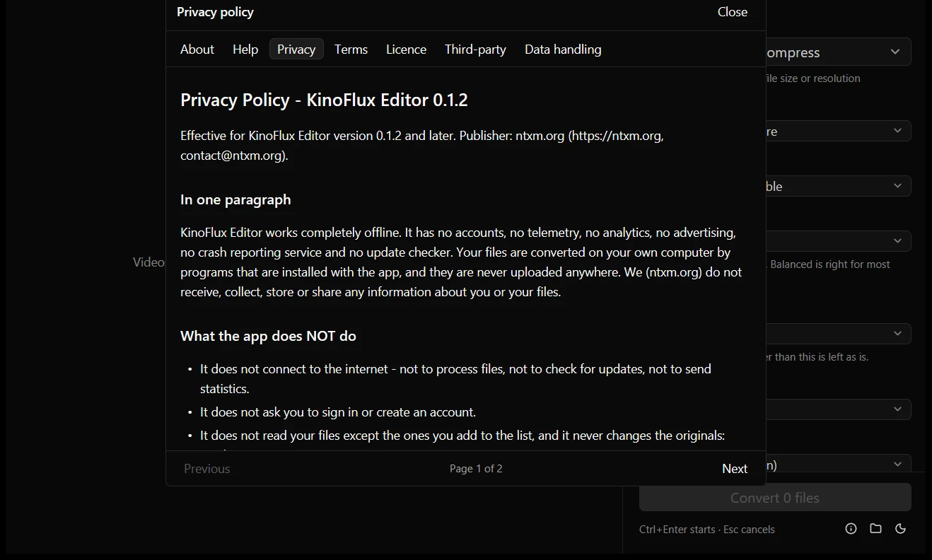This screenshot has width=932, height=560.
Task: Click the "Convert 0 files" button
Action: point(775,498)
